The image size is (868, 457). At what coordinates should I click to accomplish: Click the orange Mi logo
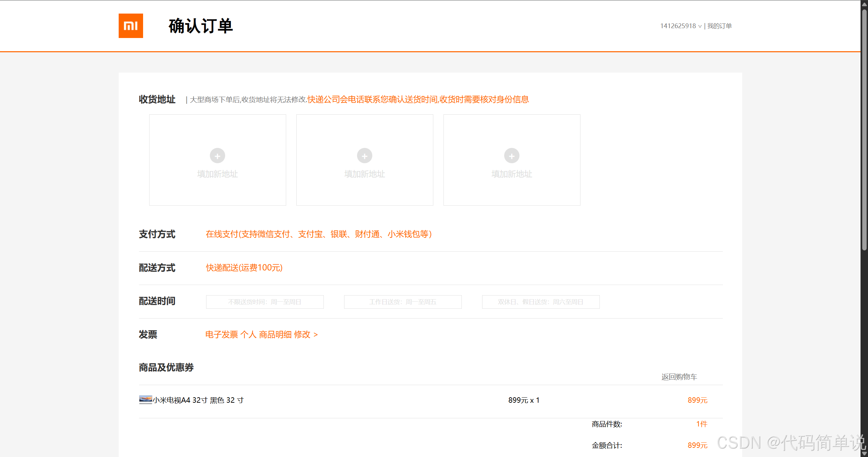[131, 26]
